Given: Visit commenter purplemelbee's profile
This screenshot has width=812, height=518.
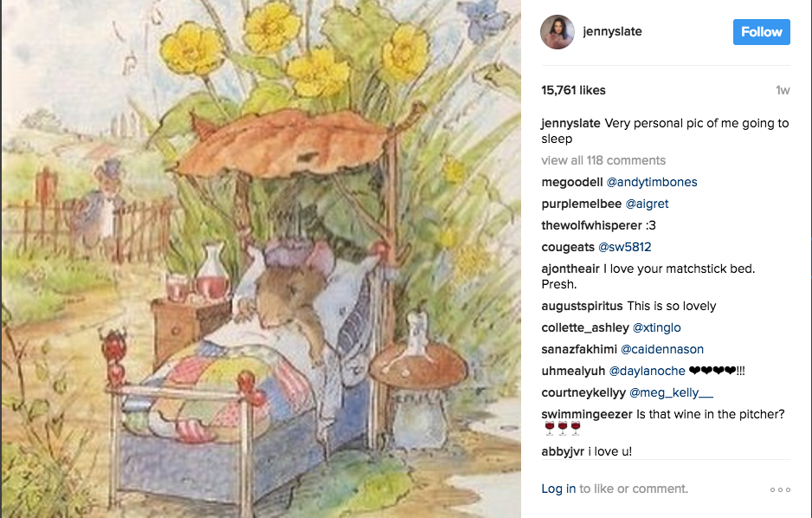Looking at the screenshot, I should pyautogui.click(x=581, y=204).
